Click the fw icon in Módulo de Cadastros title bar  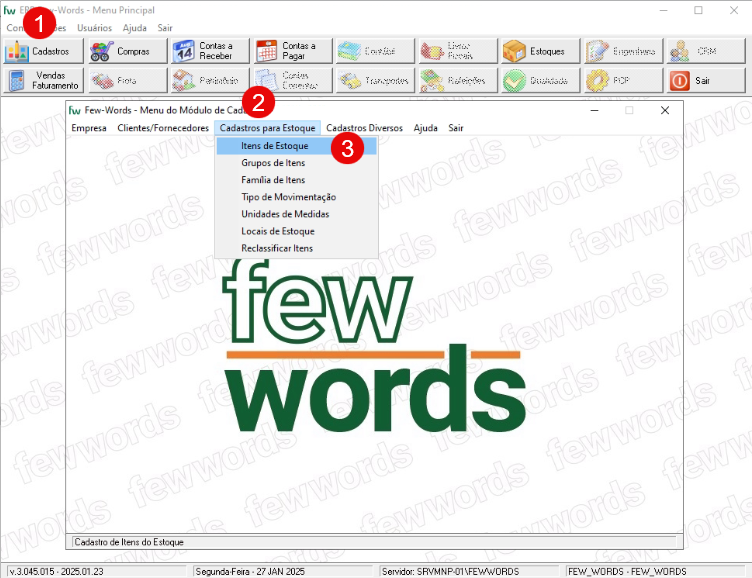(74, 110)
